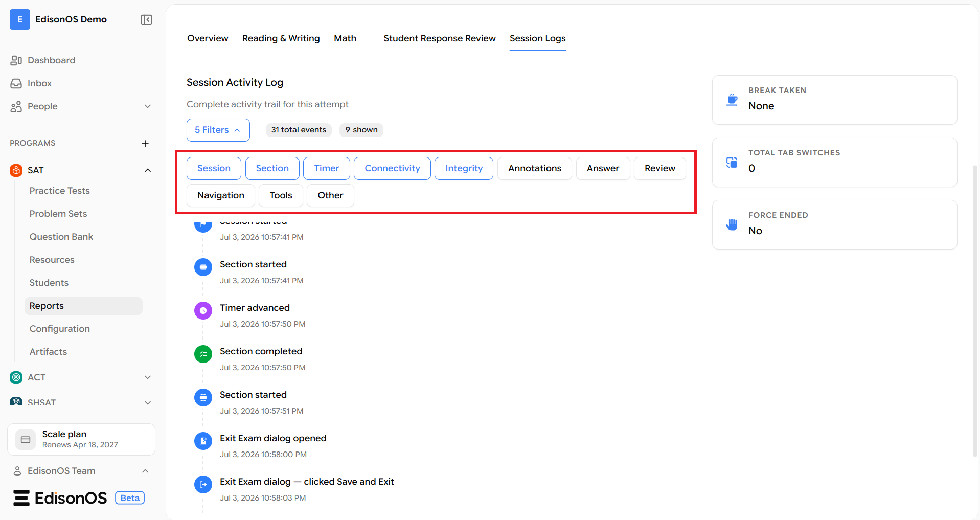Click the ACT program icon
This screenshot has height=520, width=980.
pos(16,377)
